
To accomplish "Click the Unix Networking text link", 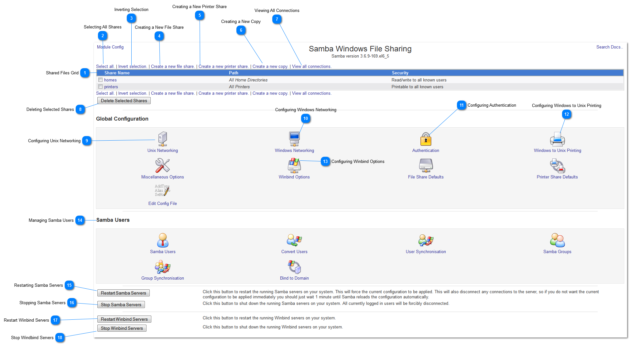I will pos(163,151).
